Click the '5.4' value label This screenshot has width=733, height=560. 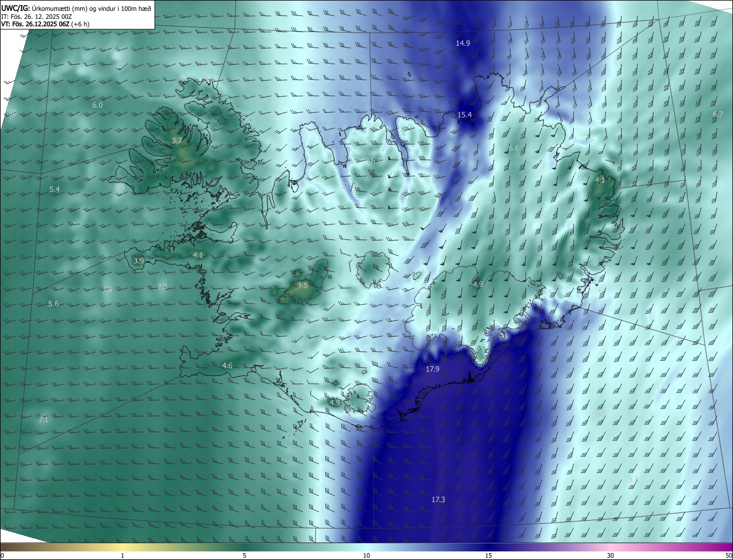point(54,189)
